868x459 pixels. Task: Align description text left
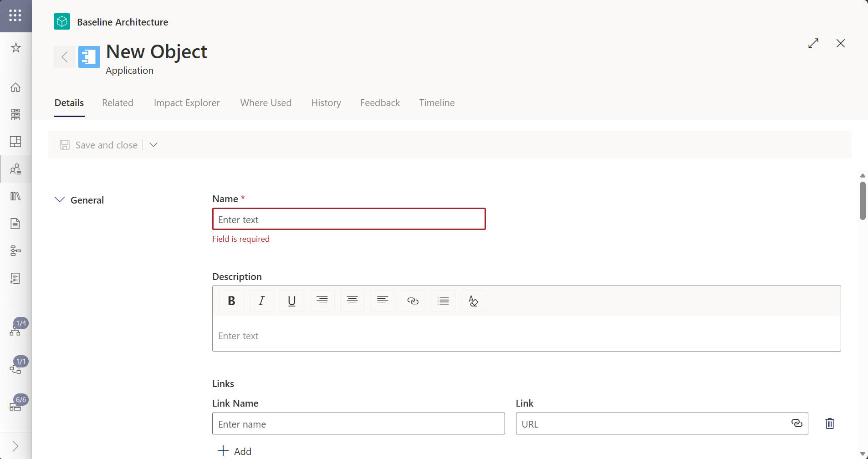point(383,301)
